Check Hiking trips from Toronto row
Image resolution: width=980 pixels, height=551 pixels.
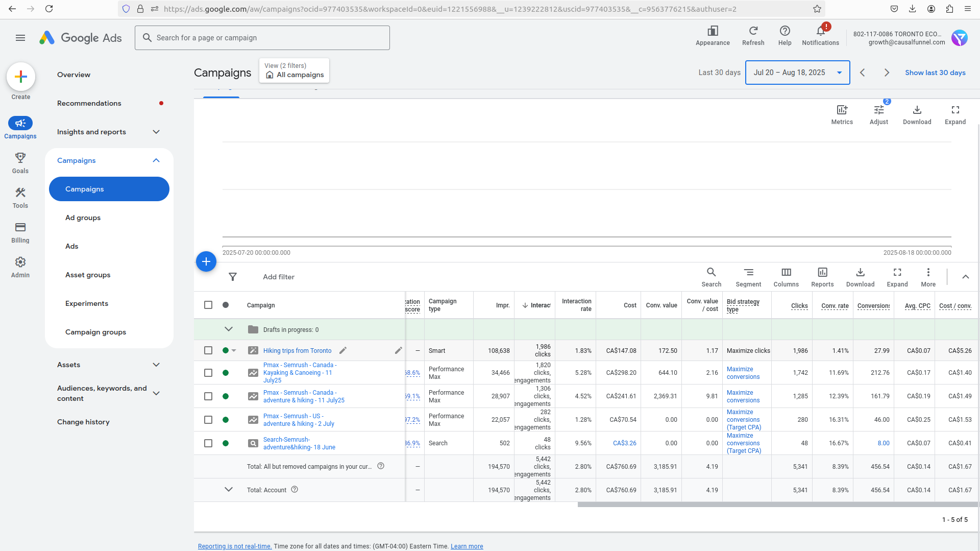(208, 350)
